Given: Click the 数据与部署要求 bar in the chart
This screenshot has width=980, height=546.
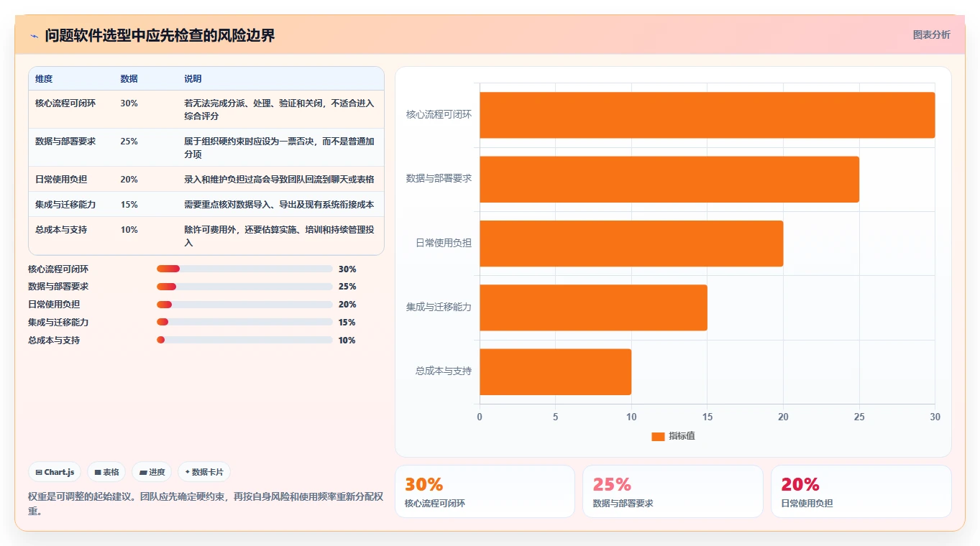Looking at the screenshot, I should click(x=669, y=179).
